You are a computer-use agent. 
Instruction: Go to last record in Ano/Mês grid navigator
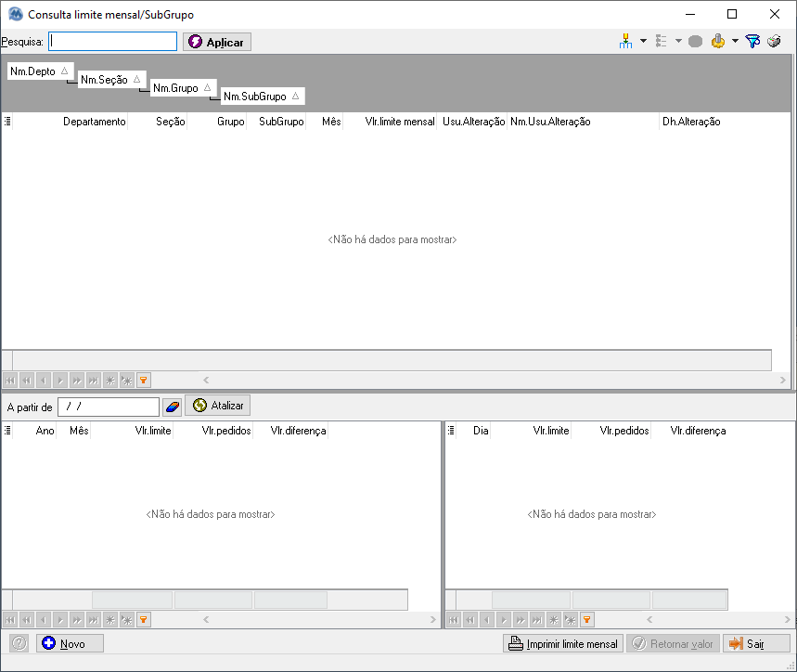94,620
